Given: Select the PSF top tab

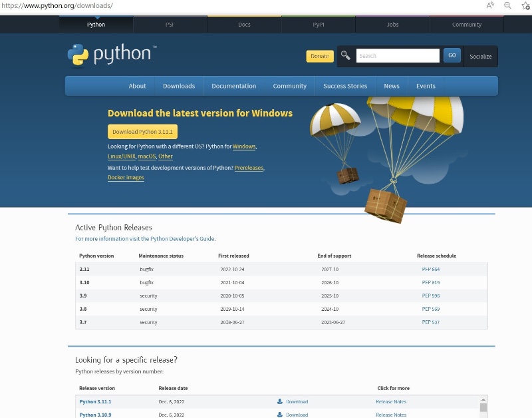Looking at the screenshot, I should (170, 25).
